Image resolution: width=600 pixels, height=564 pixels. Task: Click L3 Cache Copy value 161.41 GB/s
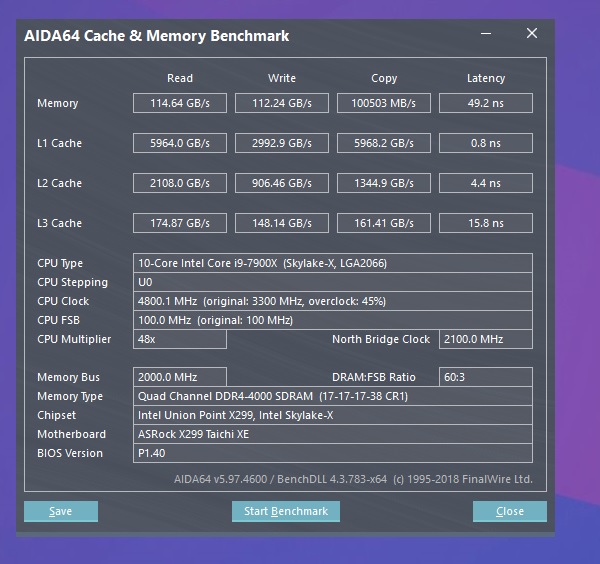click(384, 223)
